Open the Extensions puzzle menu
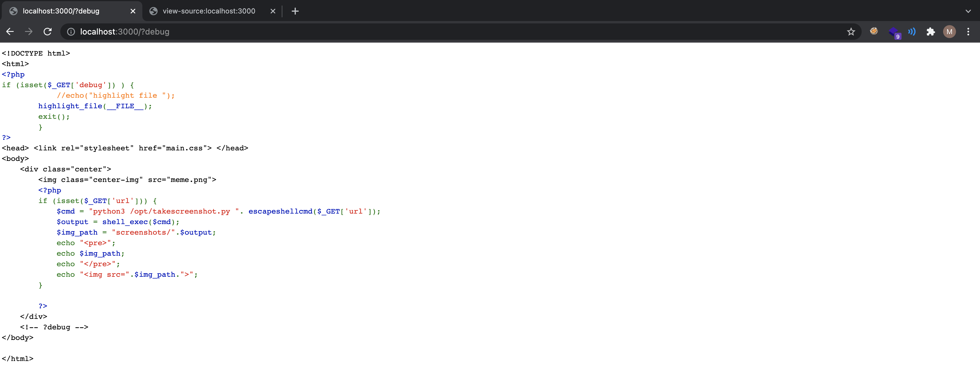This screenshot has height=392, width=980. click(931, 32)
